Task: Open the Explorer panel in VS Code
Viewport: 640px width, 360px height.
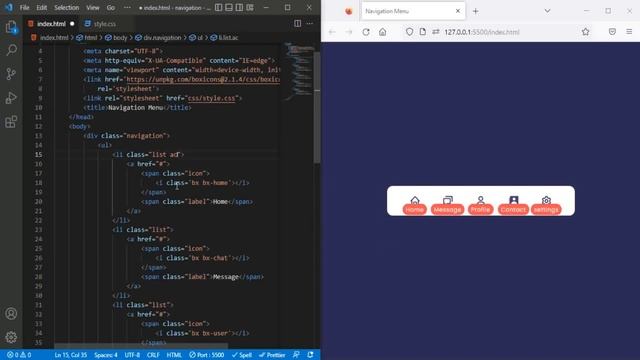Action: 11,27
